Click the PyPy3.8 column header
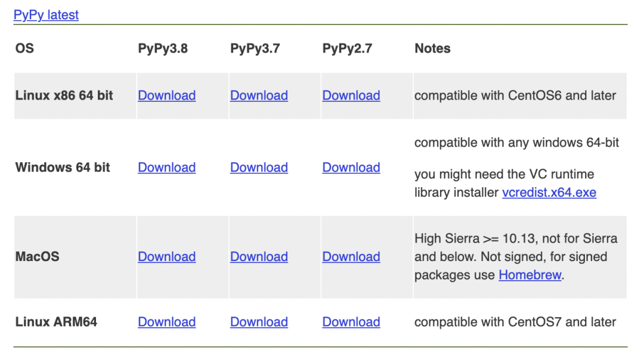This screenshot has height=357, width=644. tap(163, 49)
